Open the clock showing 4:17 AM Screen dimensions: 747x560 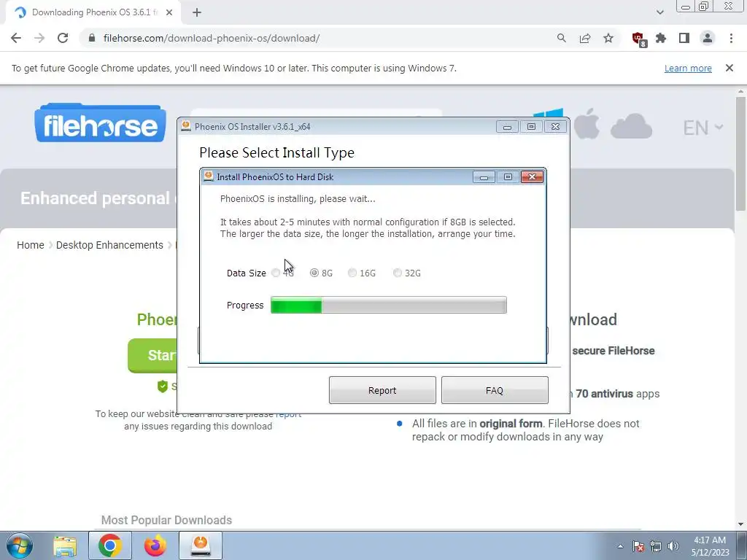click(x=710, y=546)
